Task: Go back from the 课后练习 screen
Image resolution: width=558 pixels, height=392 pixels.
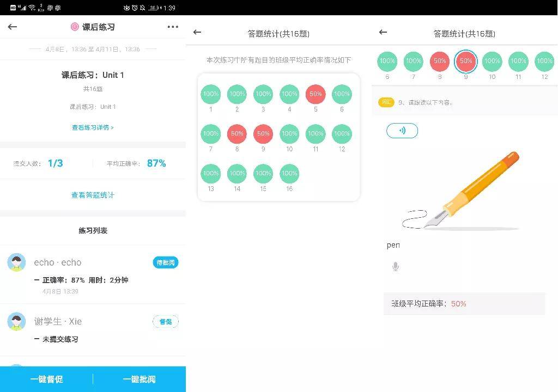Action: coord(13,27)
